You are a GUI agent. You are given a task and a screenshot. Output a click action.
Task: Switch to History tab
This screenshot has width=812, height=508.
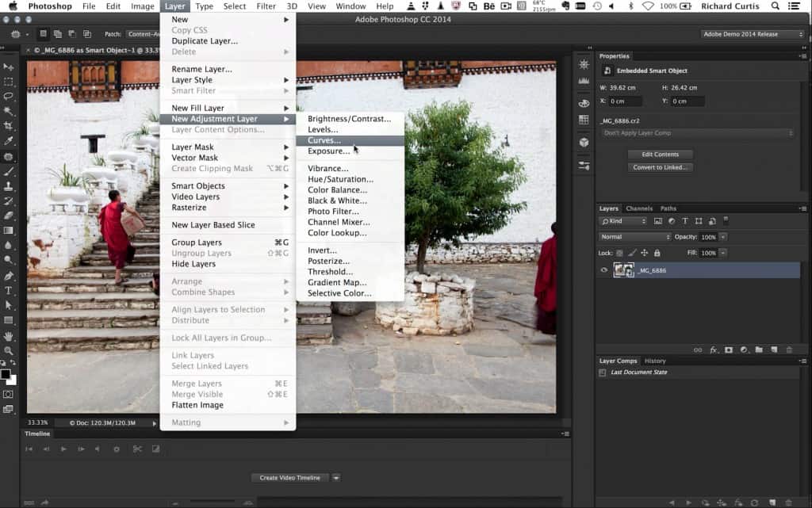click(655, 361)
